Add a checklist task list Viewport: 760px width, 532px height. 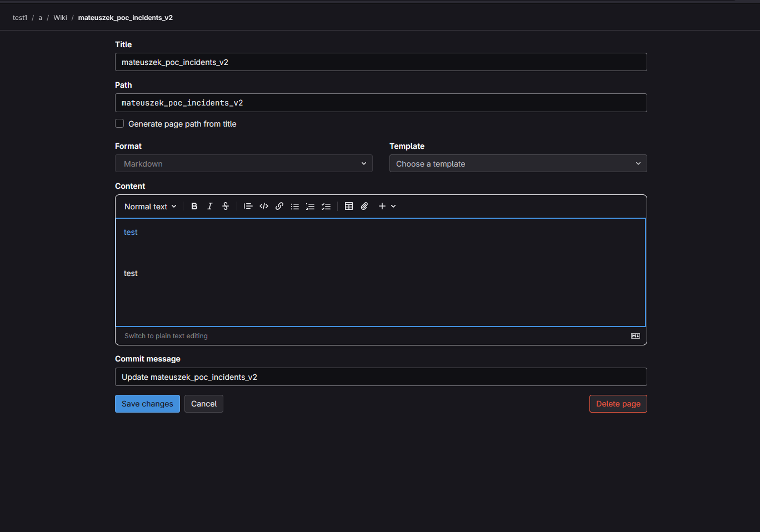326,206
